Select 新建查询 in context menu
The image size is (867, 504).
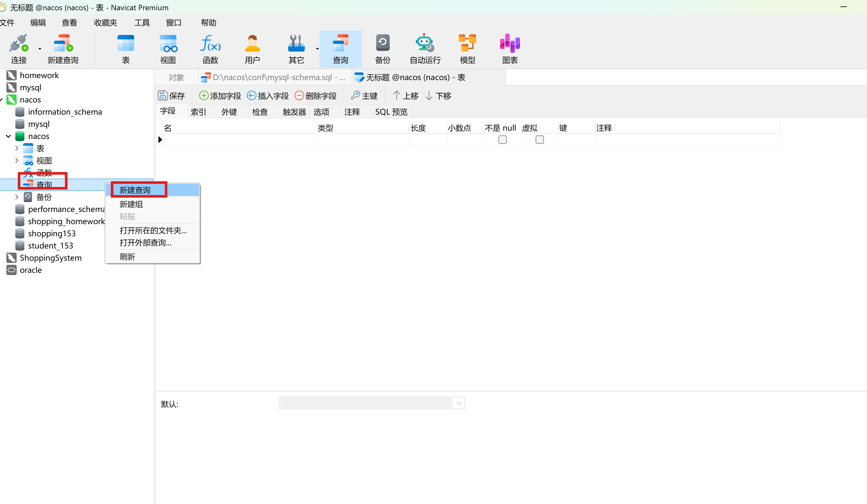pos(135,190)
